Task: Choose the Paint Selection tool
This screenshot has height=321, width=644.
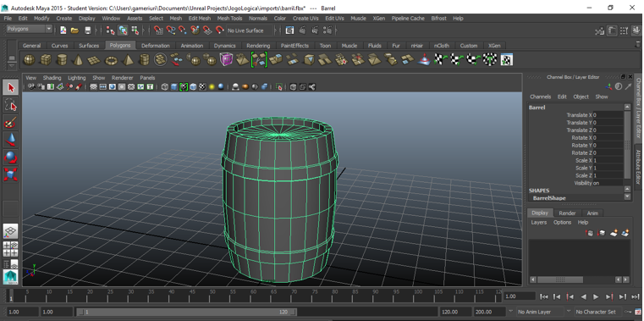Action: coord(11,123)
